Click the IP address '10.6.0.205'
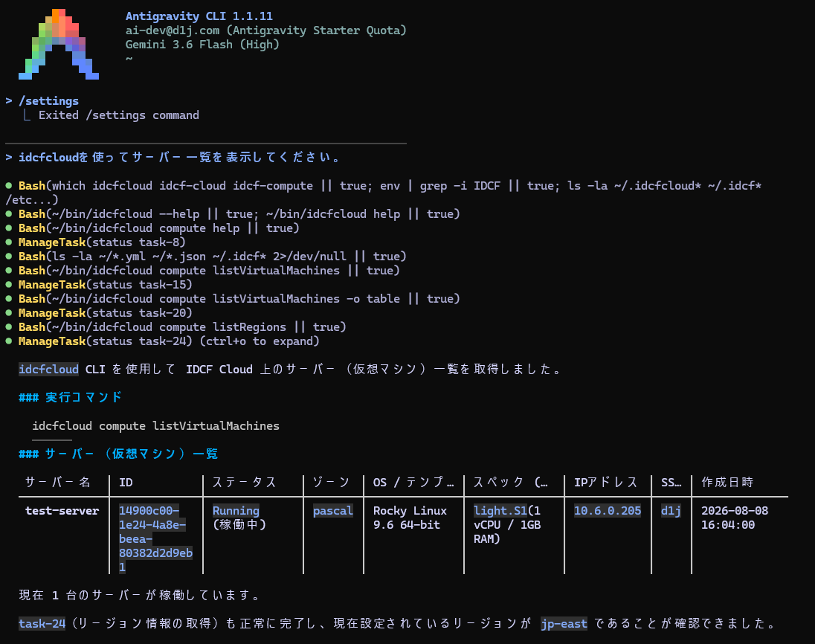 coord(607,510)
